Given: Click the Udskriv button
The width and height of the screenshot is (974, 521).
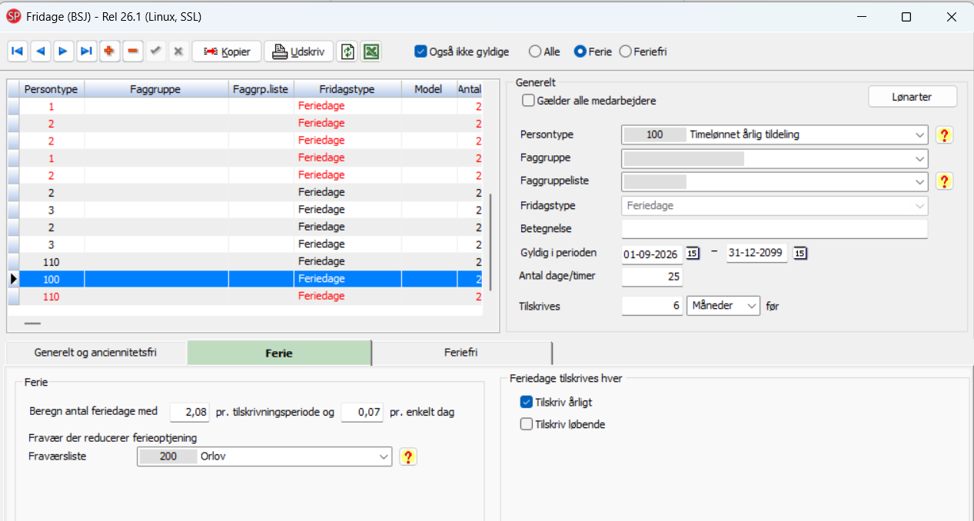Looking at the screenshot, I should coord(299,52).
